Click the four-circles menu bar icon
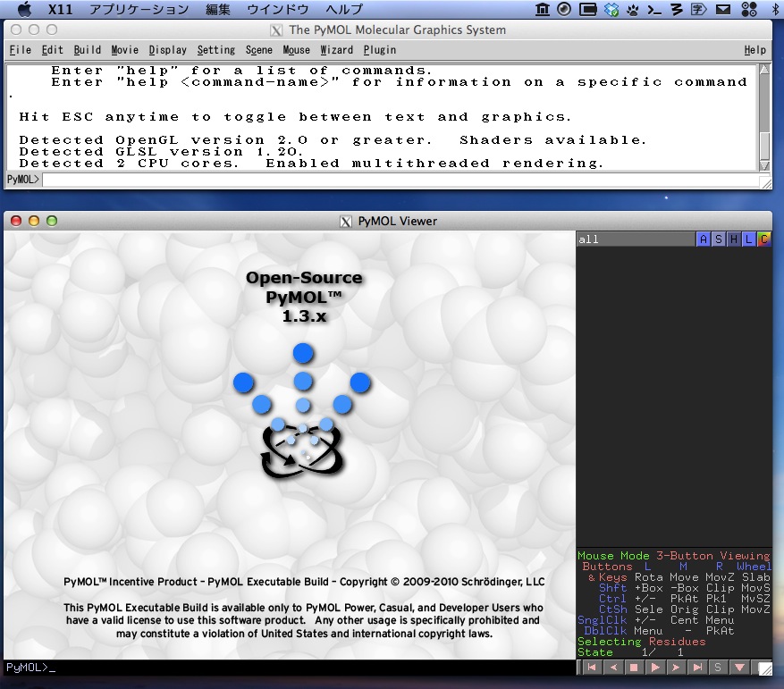This screenshot has width=784, height=689. [749, 9]
